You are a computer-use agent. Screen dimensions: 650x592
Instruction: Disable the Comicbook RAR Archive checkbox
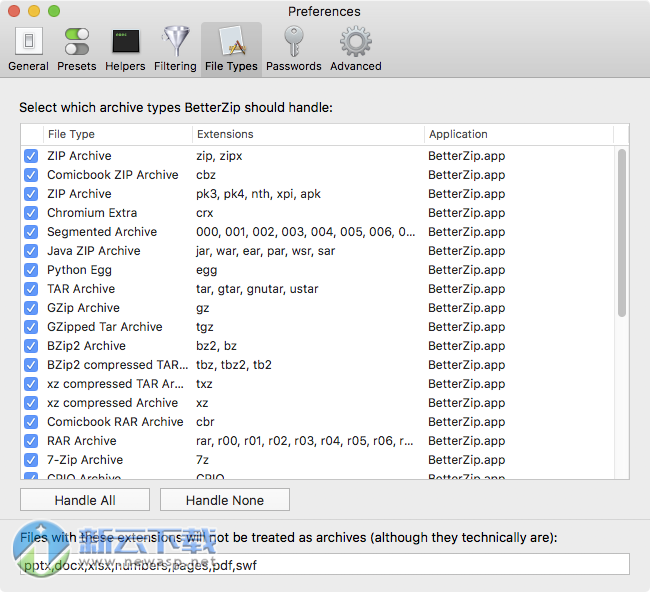point(31,422)
